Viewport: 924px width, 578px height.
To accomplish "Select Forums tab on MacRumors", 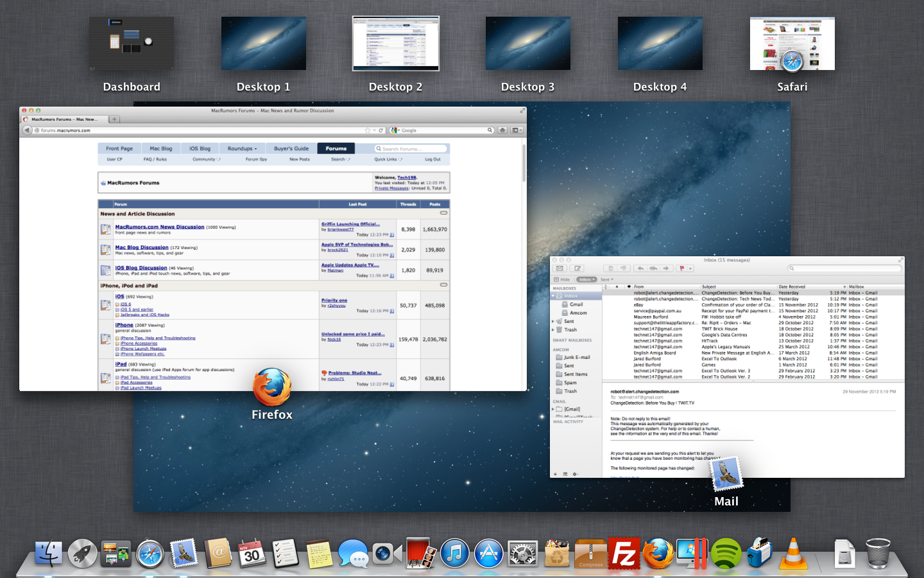I will 336,148.
